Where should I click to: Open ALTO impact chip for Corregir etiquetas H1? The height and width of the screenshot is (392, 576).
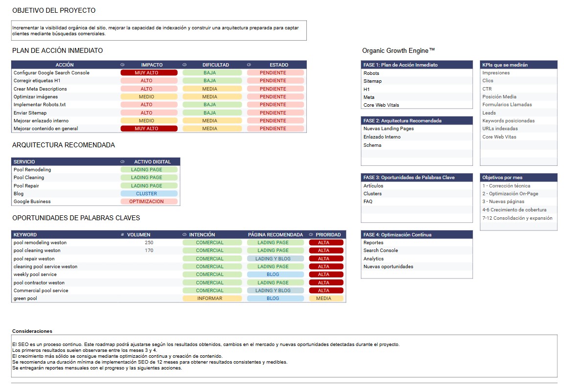click(149, 80)
